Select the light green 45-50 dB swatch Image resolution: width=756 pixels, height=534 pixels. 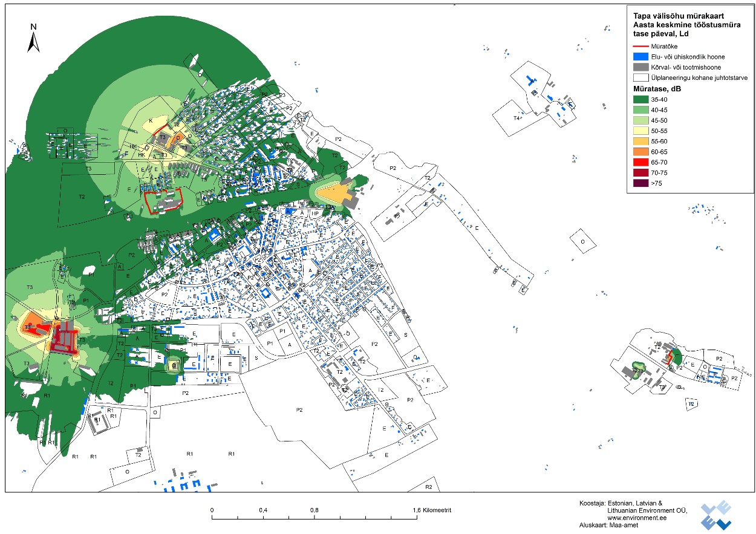[x=640, y=120]
